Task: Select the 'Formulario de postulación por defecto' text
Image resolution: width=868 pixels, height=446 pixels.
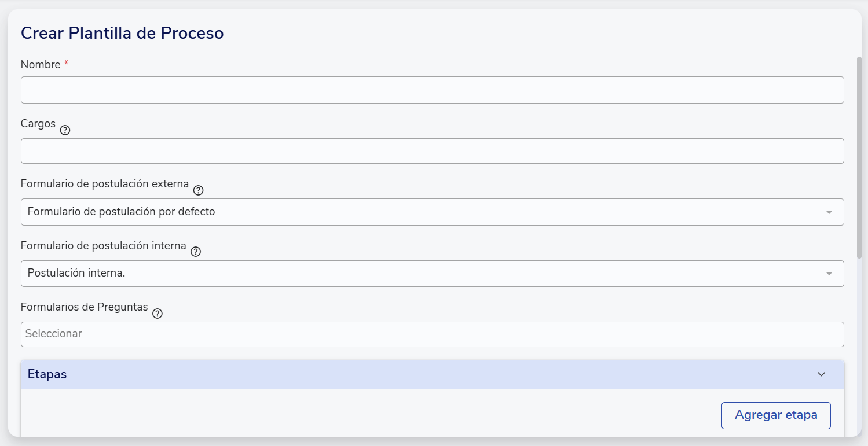Action: [x=122, y=212]
